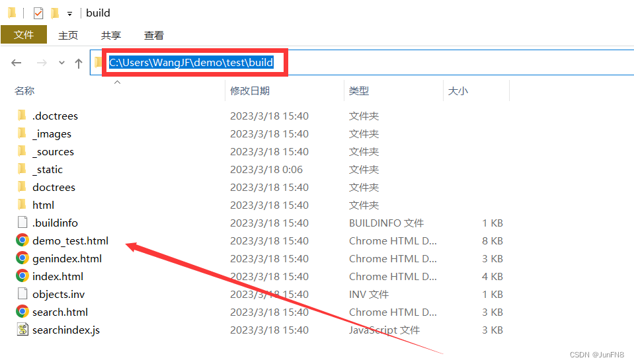Click the Forward navigation arrow
The image size is (634, 364).
click(x=42, y=63)
